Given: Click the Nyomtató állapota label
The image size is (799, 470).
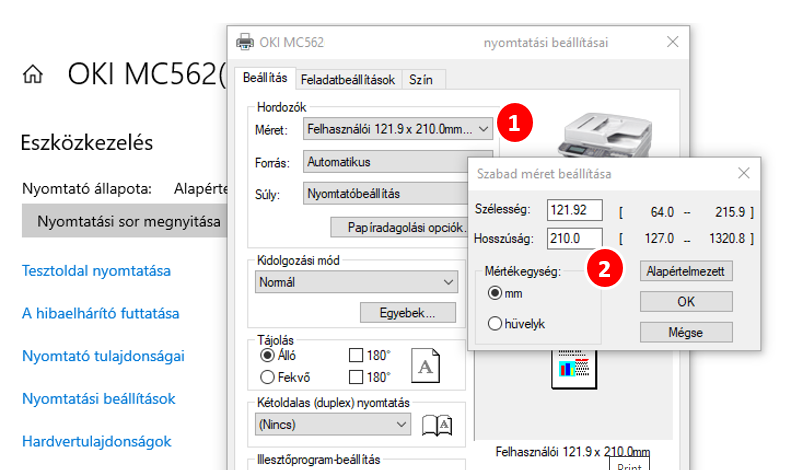Looking at the screenshot, I should click(x=87, y=189).
